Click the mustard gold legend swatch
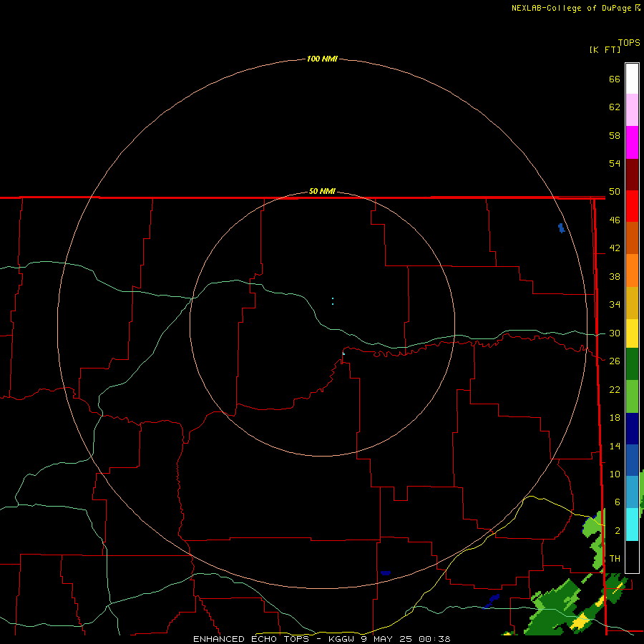The height and width of the screenshot is (644, 644). tap(632, 303)
